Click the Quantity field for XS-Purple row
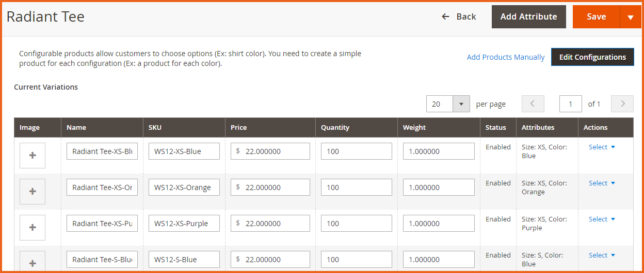 356,224
